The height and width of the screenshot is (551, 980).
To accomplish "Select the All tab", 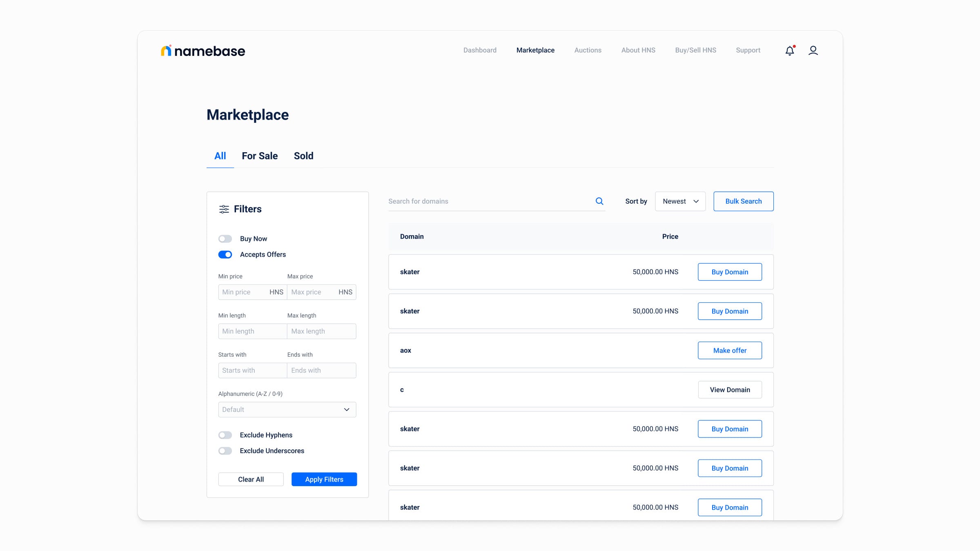I will point(220,156).
